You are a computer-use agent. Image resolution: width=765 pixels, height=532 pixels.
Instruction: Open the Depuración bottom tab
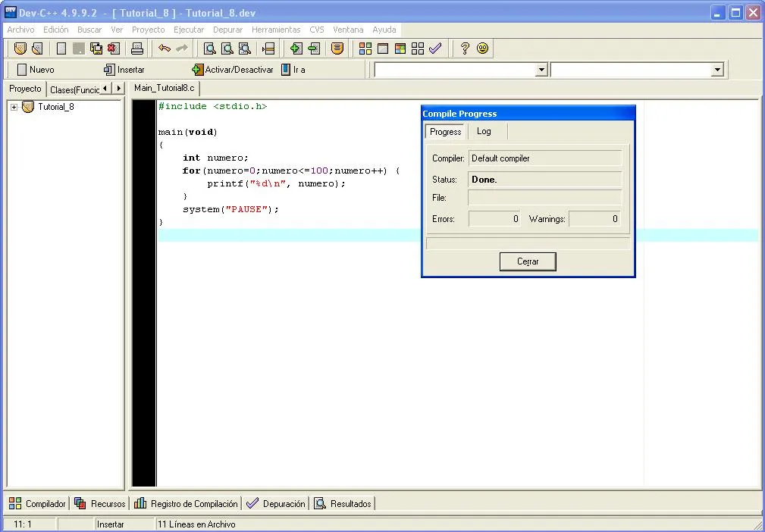(276, 504)
